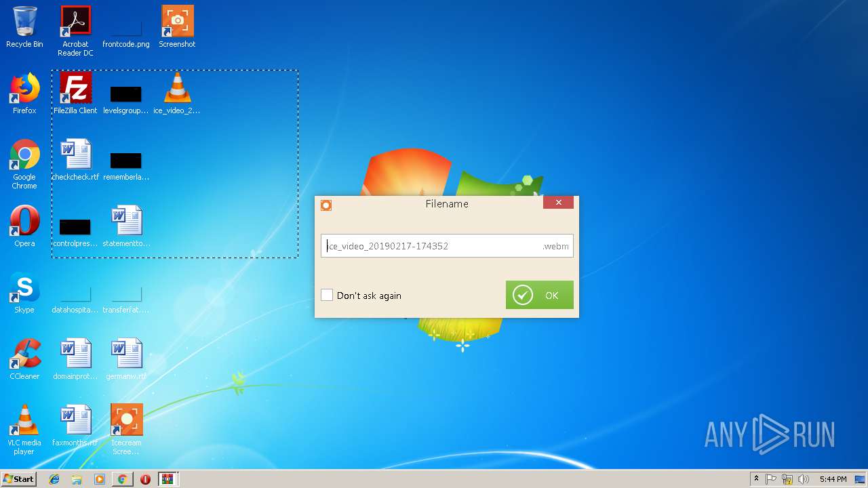Screen dimensions: 868x488
Task: Select the domainprot document icon
Action: [x=75, y=359]
